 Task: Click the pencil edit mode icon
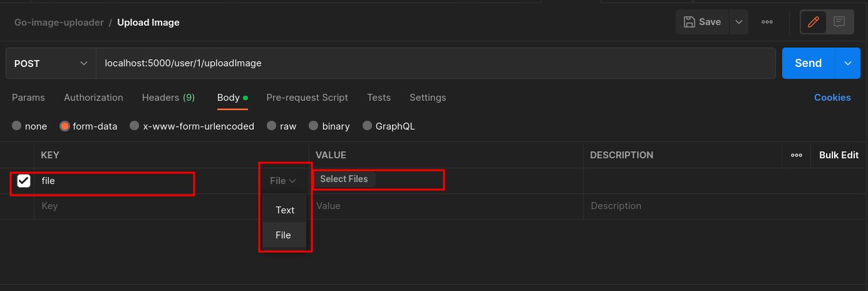pos(814,22)
